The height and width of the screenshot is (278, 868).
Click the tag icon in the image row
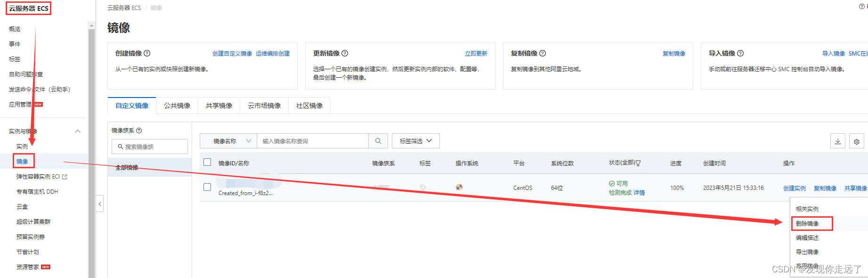[423, 188]
